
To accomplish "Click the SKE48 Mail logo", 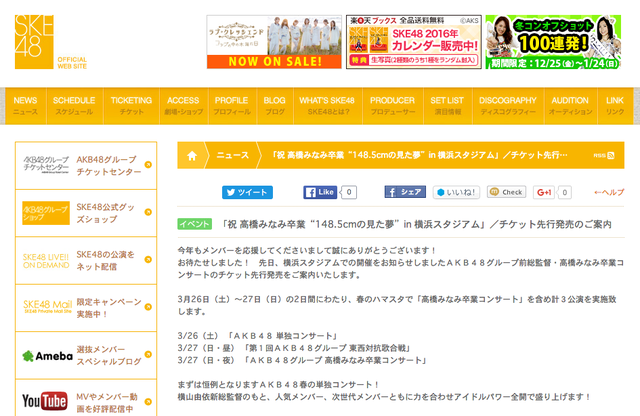I will (47, 306).
